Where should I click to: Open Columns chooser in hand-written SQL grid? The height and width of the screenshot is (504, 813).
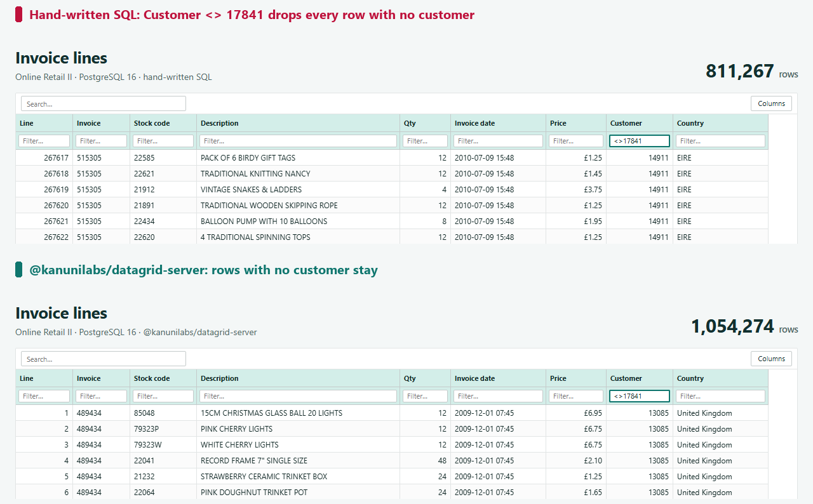[771, 103]
